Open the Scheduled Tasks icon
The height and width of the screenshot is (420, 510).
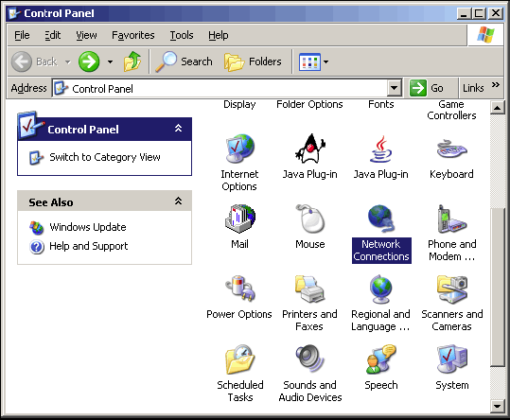(x=240, y=359)
